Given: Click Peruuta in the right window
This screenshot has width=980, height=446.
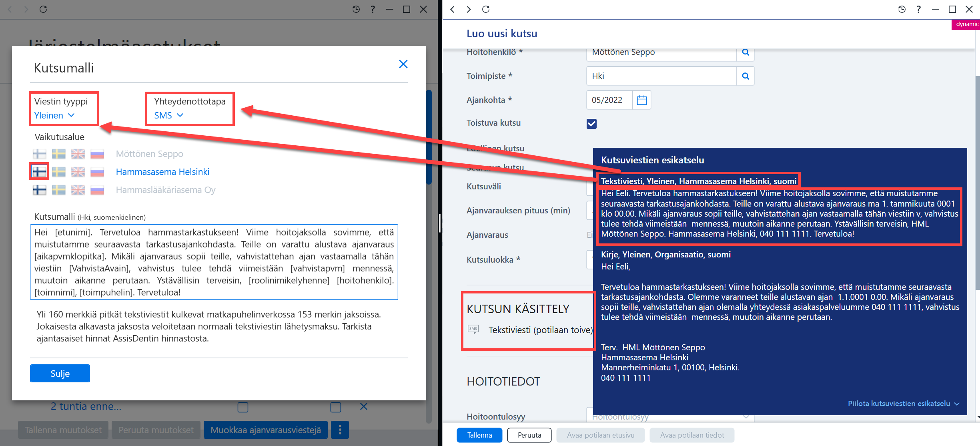Looking at the screenshot, I should pyautogui.click(x=529, y=435).
